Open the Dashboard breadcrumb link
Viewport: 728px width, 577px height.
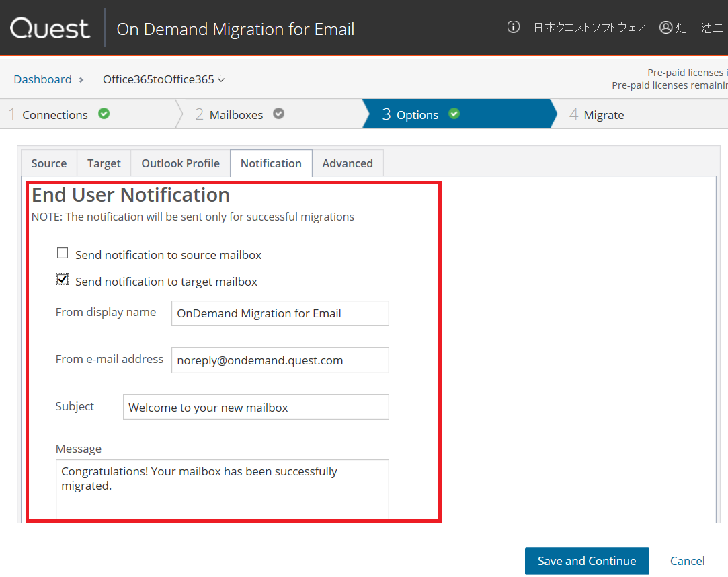point(43,79)
